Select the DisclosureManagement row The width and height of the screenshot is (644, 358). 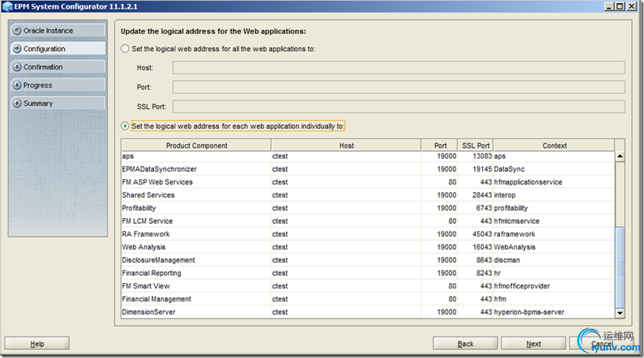[x=368, y=260]
